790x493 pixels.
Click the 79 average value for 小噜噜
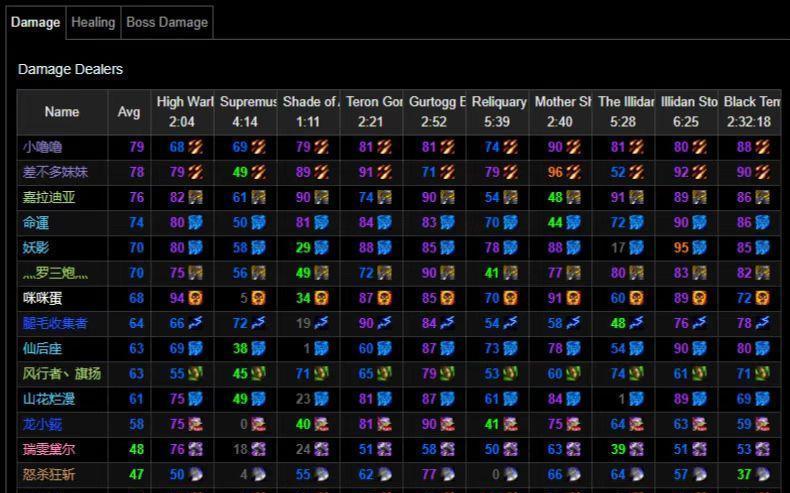click(137, 147)
